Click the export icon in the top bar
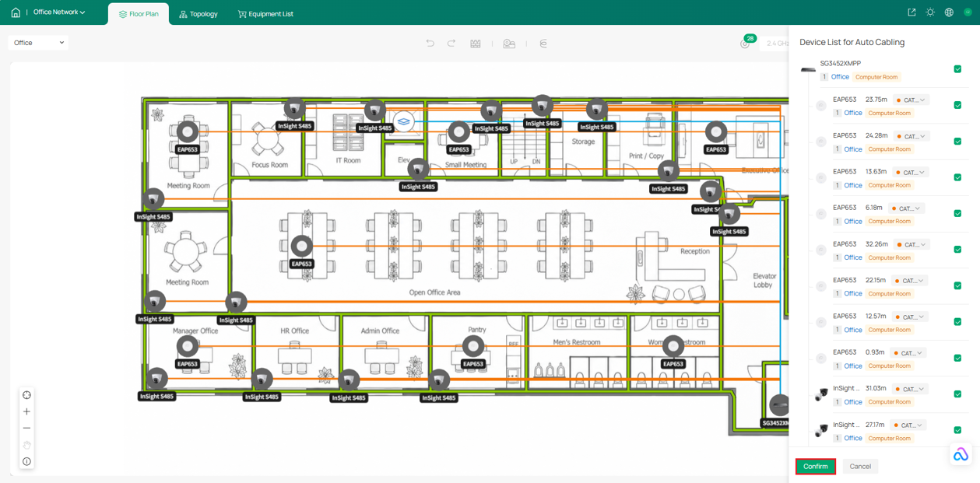 click(x=912, y=12)
